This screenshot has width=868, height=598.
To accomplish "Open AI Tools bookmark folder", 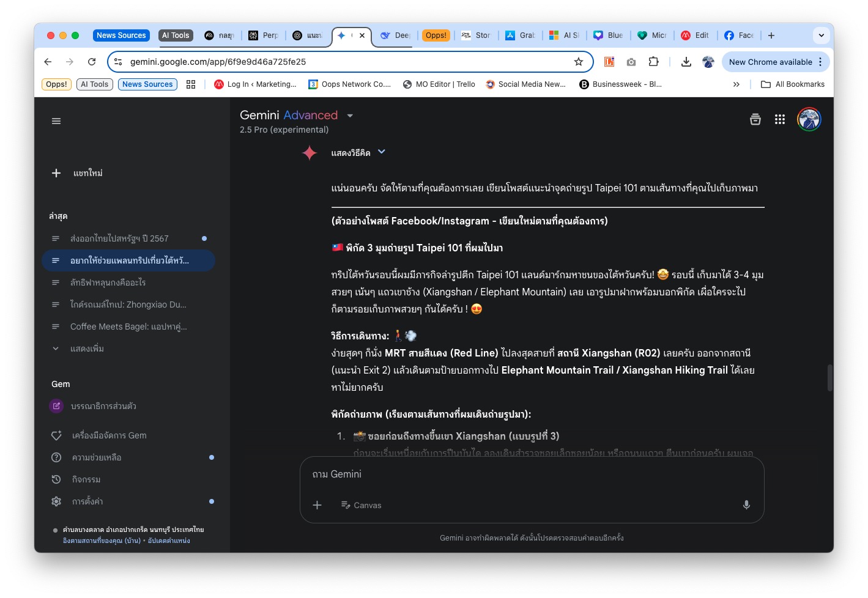I will pos(94,84).
